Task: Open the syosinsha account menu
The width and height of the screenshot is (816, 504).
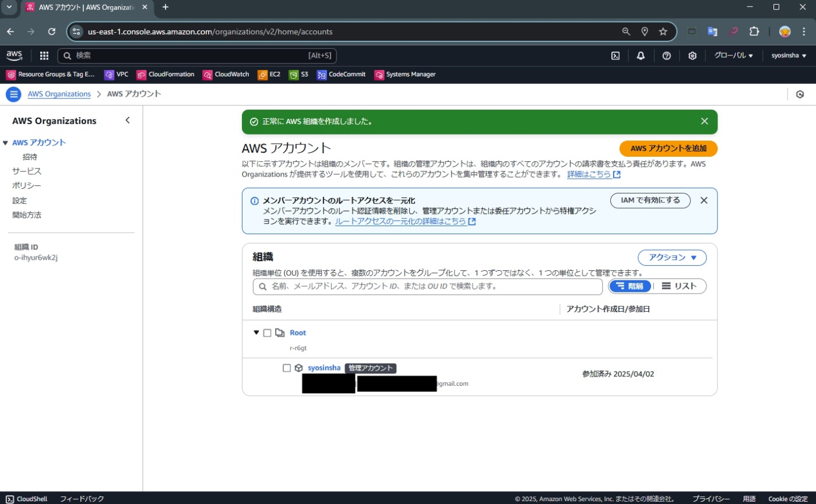Action: tap(789, 56)
